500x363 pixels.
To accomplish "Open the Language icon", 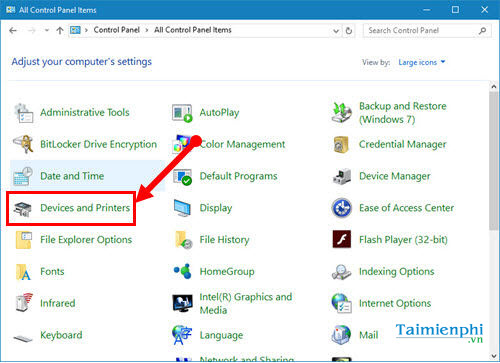I will pyautogui.click(x=182, y=335).
